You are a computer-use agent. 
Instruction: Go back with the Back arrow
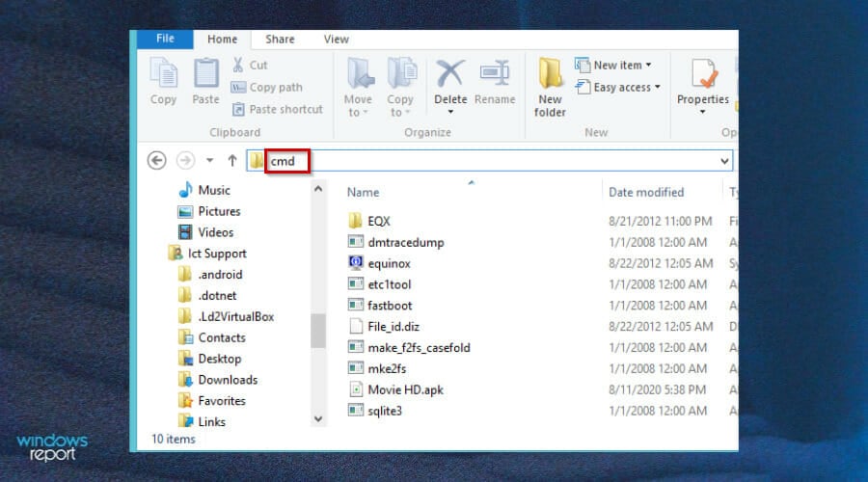pos(156,160)
